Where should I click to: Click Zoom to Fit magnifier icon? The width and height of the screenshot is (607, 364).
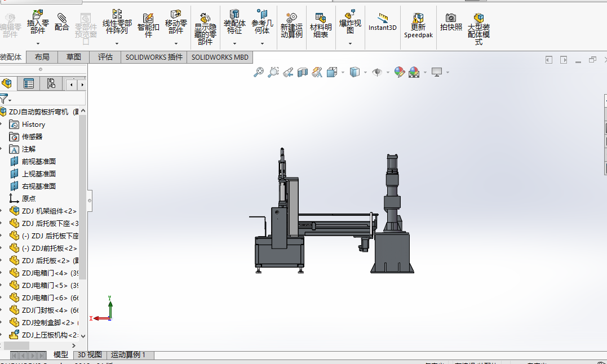(258, 72)
